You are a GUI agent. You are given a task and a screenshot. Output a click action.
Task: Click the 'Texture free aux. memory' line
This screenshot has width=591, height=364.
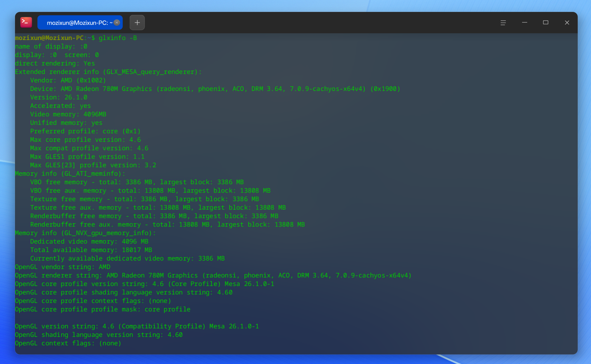pos(158,208)
